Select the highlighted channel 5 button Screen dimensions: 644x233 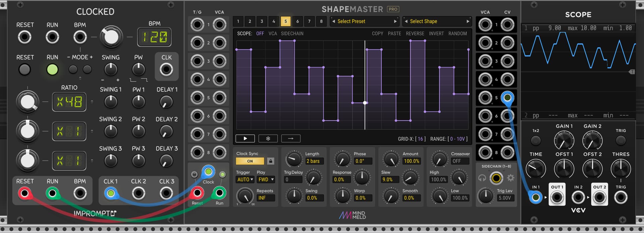[286, 21]
